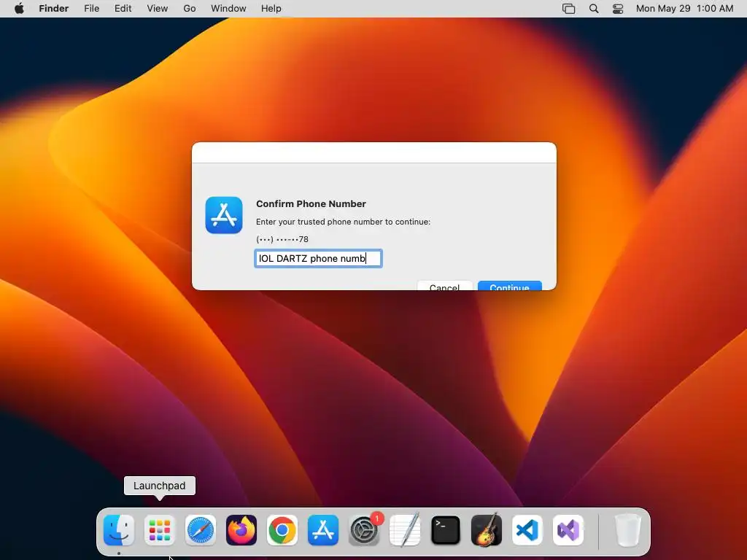Open the Apple menu

tap(20, 9)
